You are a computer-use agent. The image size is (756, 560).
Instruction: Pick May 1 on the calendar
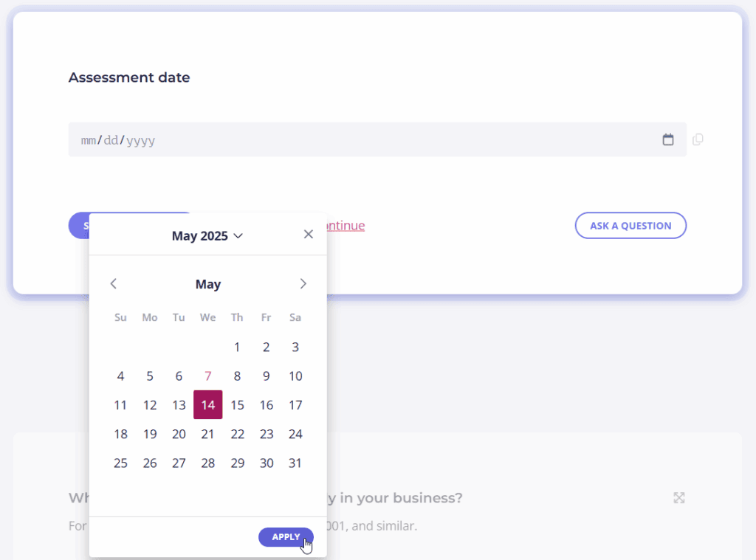[237, 347]
